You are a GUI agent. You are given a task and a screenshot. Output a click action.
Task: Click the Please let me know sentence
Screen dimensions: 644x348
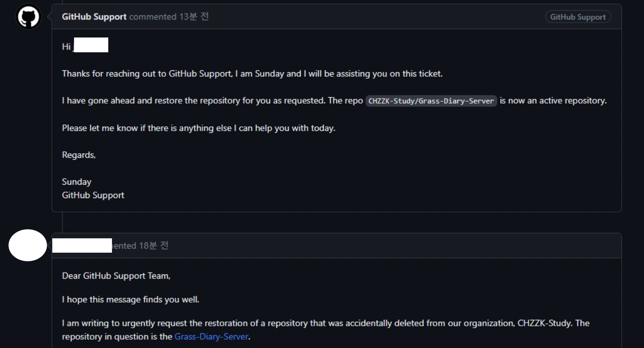point(198,128)
